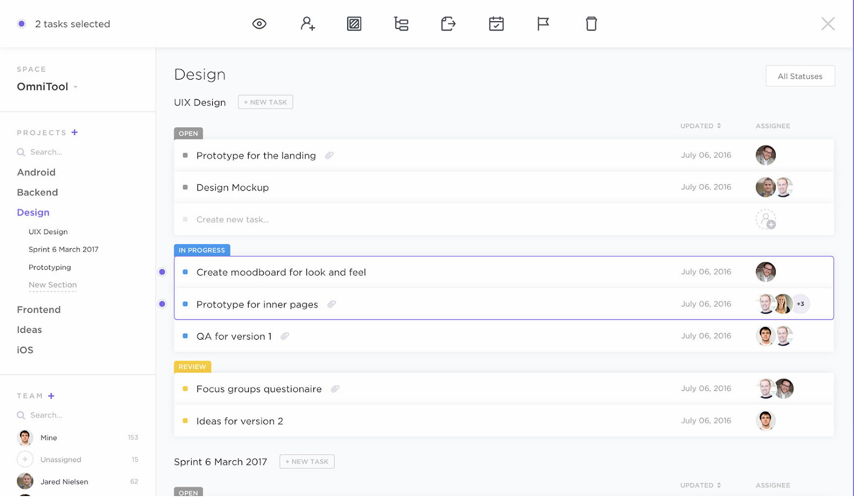Click status square of Prototype for the landing
The height and width of the screenshot is (504, 854).
click(185, 155)
